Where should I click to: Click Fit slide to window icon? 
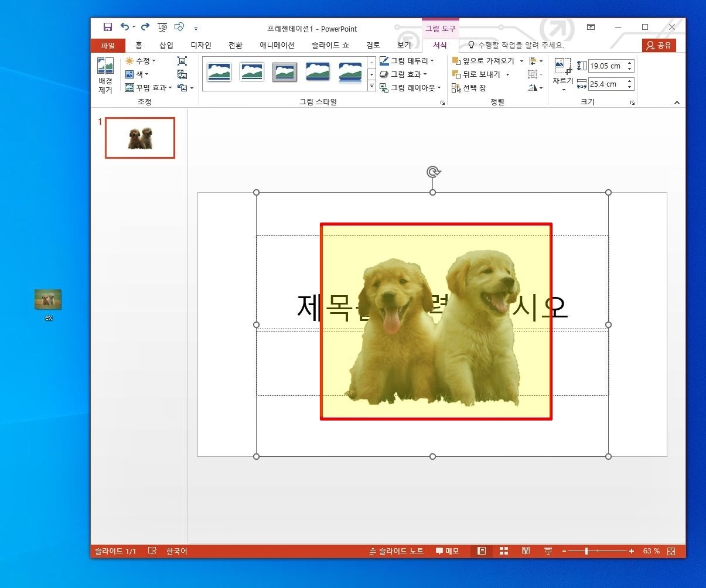pos(671,551)
